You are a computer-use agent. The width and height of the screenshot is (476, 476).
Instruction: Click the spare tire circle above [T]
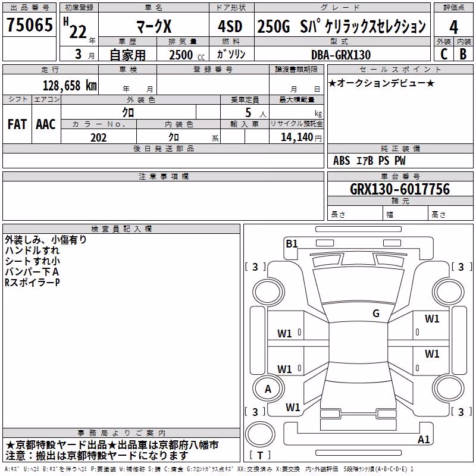tap(260, 434)
